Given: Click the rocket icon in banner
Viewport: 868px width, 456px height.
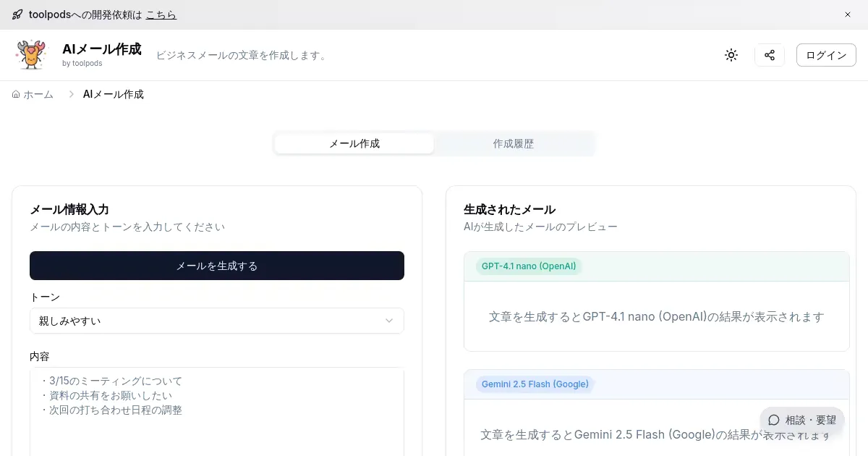Looking at the screenshot, I should coord(17,14).
